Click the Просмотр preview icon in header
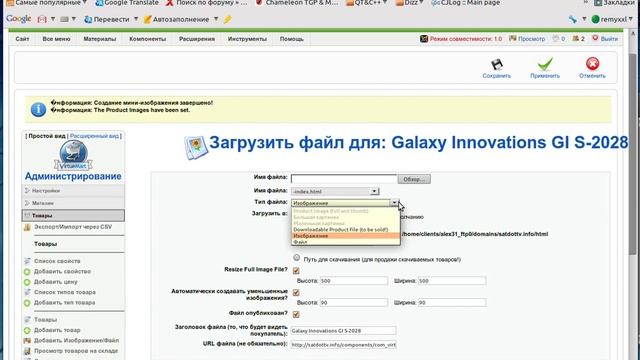640x360 pixels. 513,39
